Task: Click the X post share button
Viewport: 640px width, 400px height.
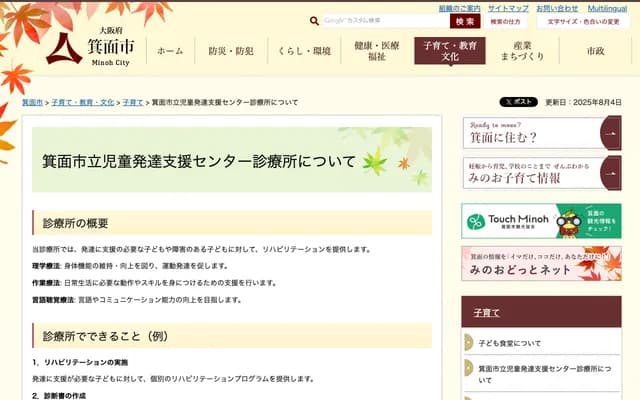Action: click(x=518, y=102)
